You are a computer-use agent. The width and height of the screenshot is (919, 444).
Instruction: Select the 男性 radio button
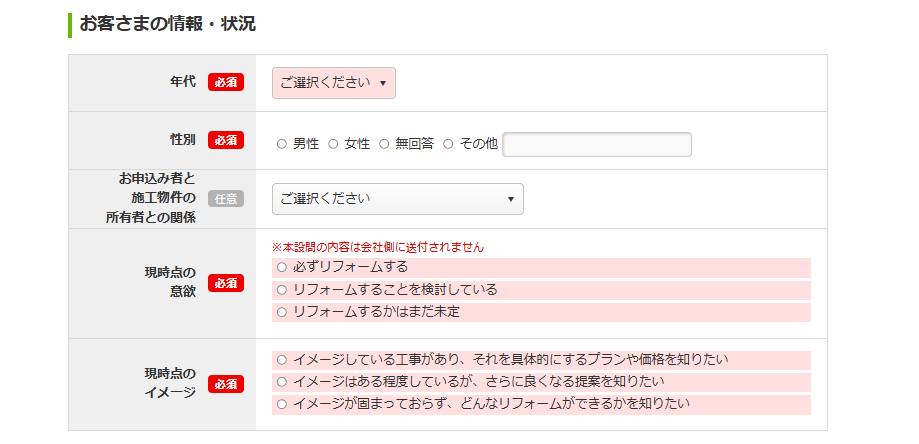pos(281,144)
